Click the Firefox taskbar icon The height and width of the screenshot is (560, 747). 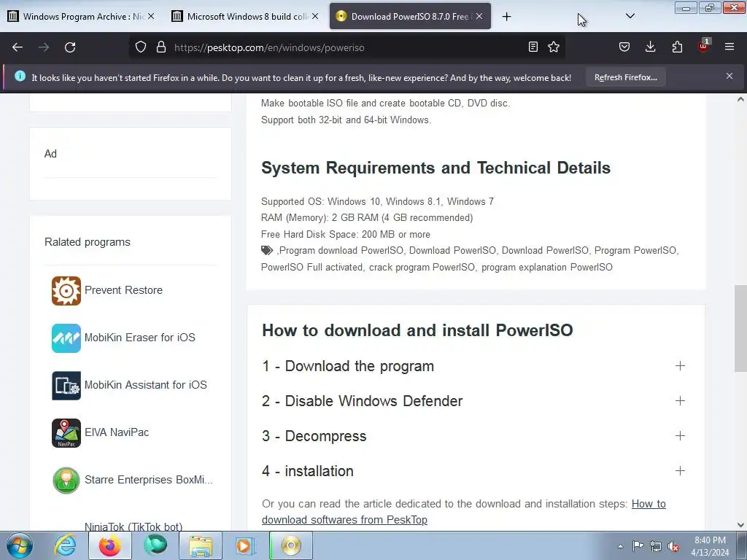click(109, 545)
